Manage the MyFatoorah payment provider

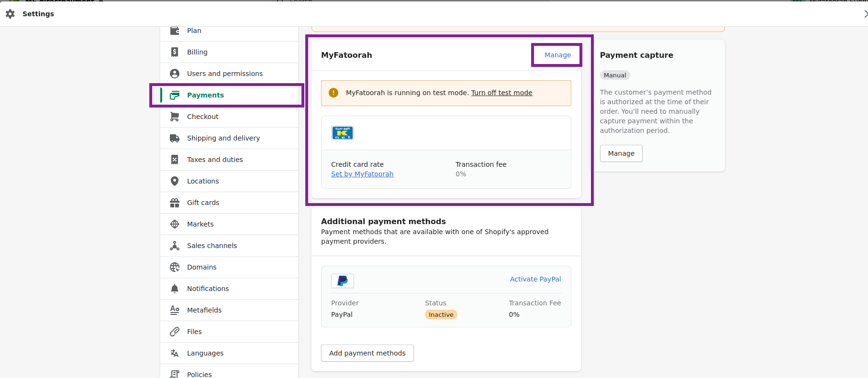pos(557,55)
